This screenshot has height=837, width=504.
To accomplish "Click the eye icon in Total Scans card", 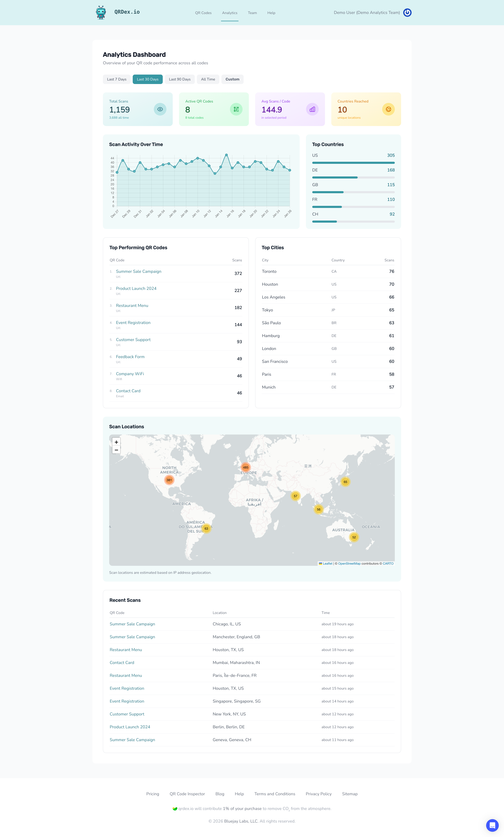I will point(160,109).
